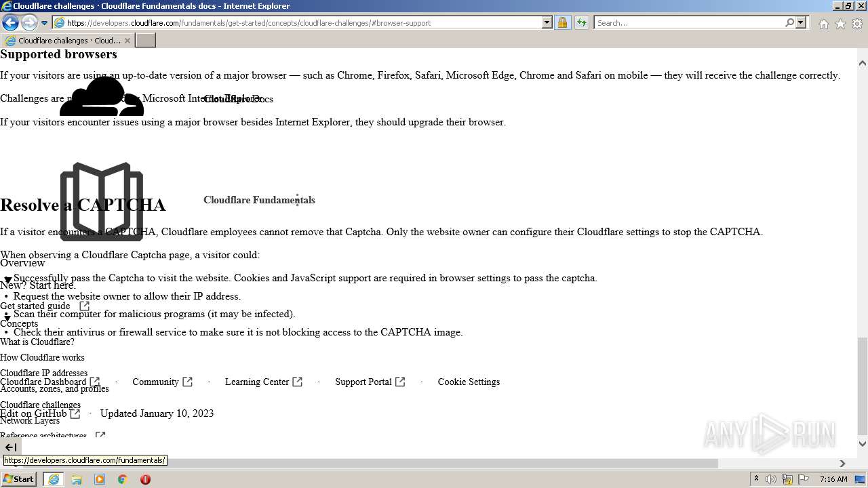Open Cloudflare IP addresses sidebar link
The image size is (868, 488).
(x=43, y=373)
